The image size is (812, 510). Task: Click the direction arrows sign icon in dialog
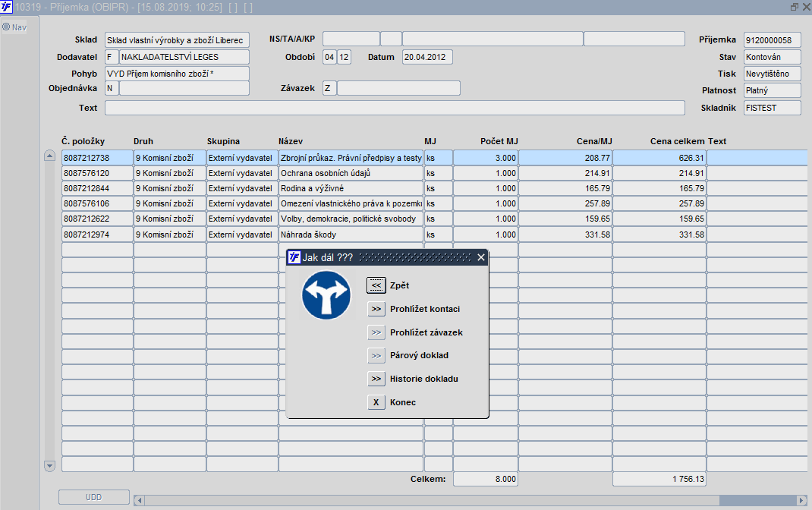pyautogui.click(x=326, y=296)
